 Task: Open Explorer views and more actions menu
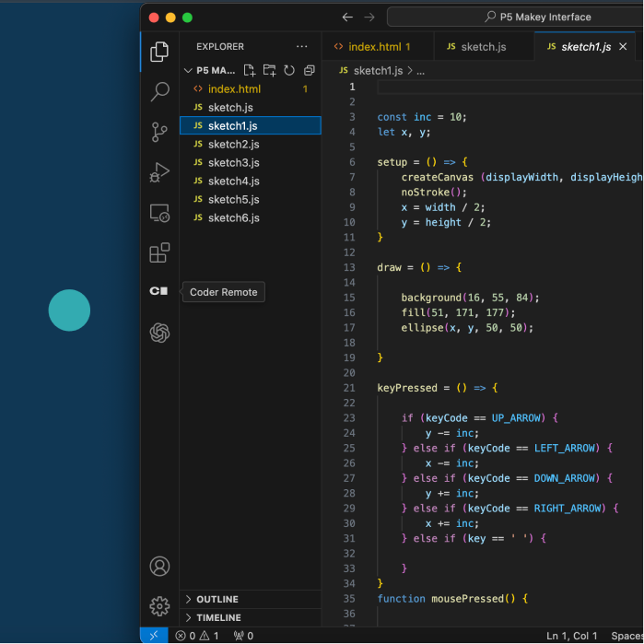[302, 46]
